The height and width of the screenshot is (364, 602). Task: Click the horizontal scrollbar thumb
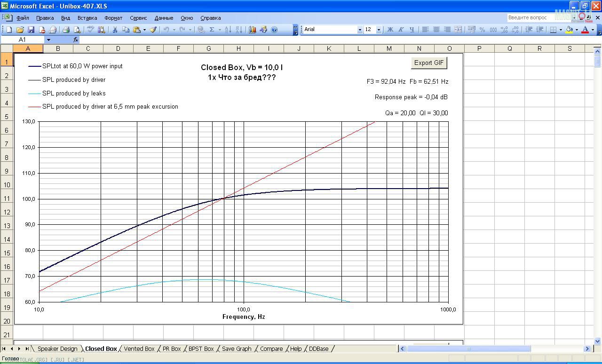(x=468, y=349)
